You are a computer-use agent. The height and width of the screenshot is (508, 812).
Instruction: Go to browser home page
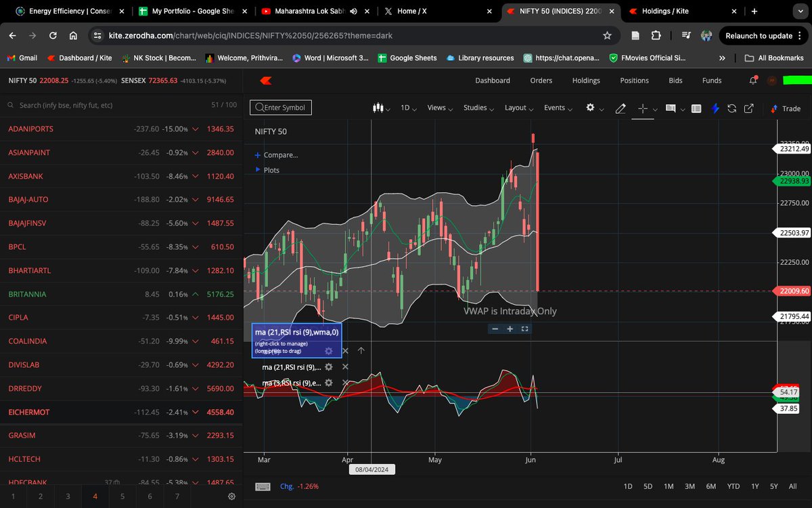(x=73, y=36)
